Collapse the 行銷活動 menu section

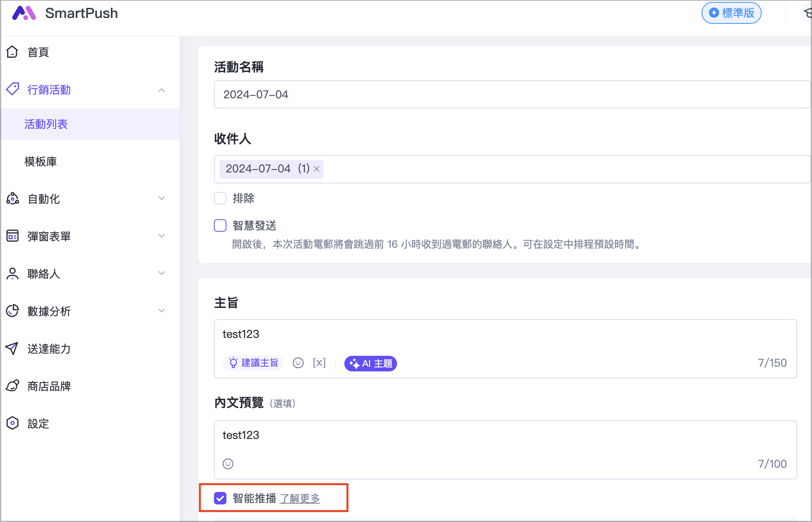pyautogui.click(x=162, y=90)
